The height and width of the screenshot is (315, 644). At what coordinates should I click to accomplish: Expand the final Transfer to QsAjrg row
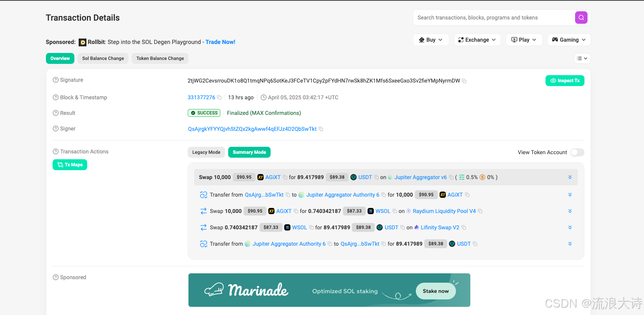pos(570,244)
